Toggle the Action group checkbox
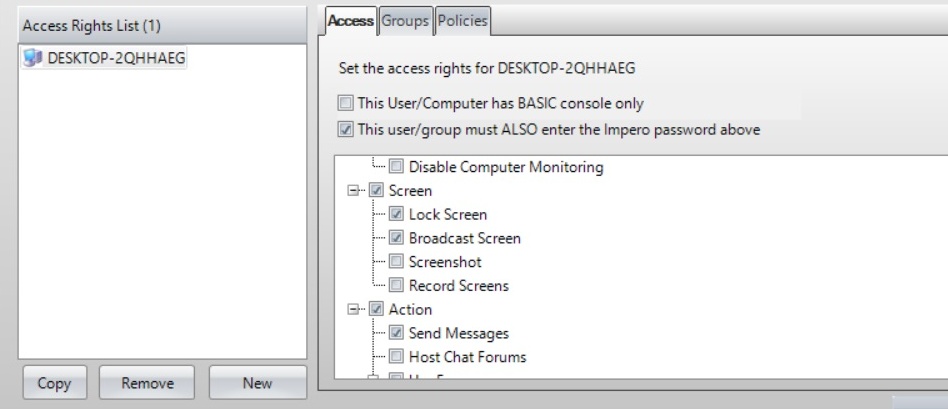Image resolution: width=948 pixels, height=409 pixels. (376, 309)
